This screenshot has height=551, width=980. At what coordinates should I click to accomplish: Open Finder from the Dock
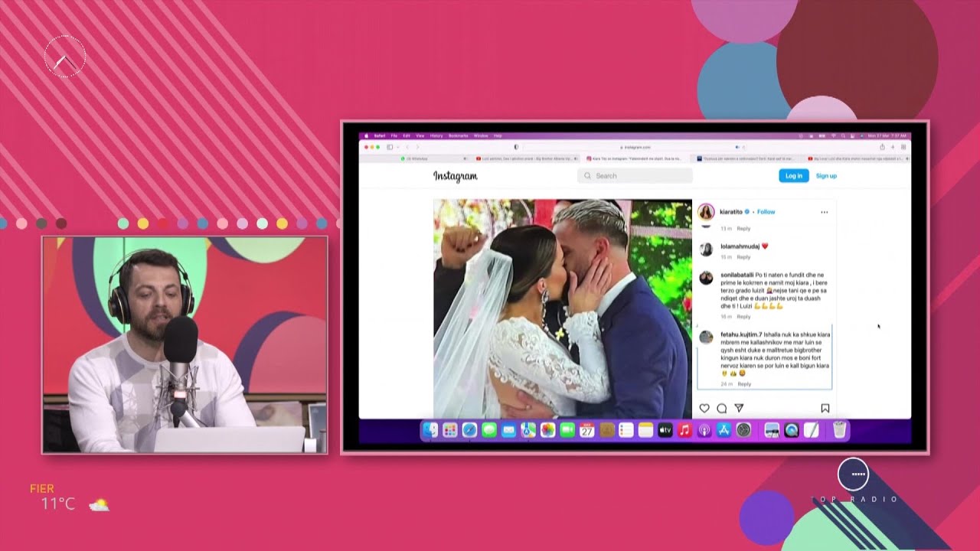(x=430, y=430)
